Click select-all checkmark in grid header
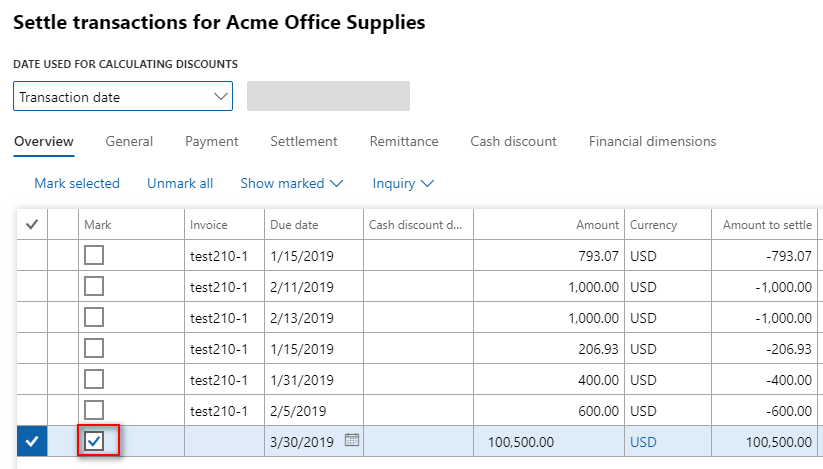The image size is (823, 469). click(31, 225)
